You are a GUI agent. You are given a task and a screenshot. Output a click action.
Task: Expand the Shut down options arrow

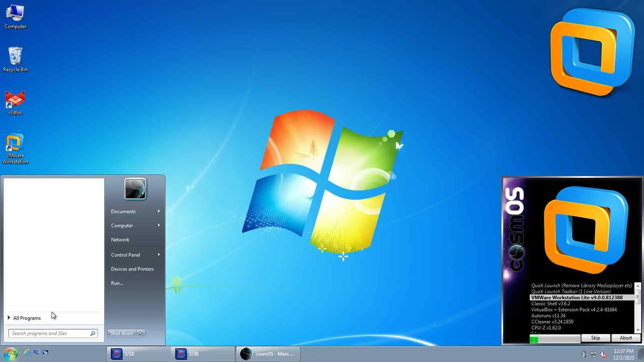[x=140, y=333]
